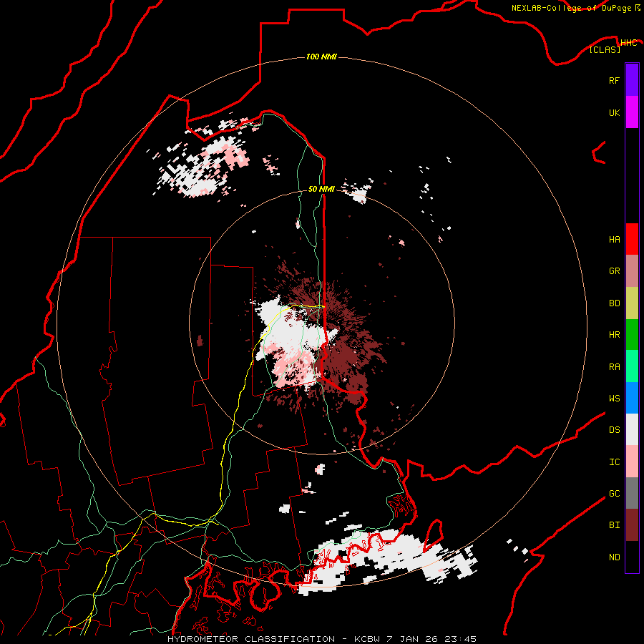Click the WS legend label
Viewport: 644px width, 644px height.
pos(614,399)
